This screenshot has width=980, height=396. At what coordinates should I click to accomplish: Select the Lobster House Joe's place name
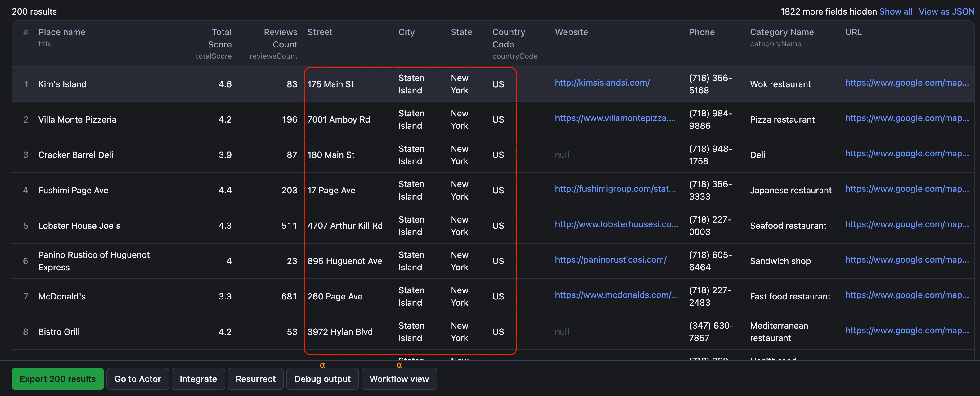point(79,226)
